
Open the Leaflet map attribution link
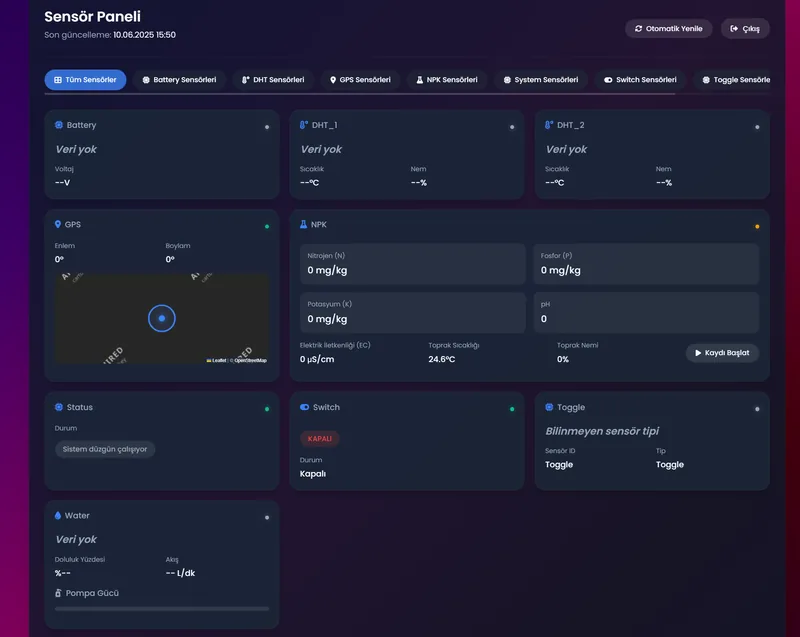click(x=217, y=361)
